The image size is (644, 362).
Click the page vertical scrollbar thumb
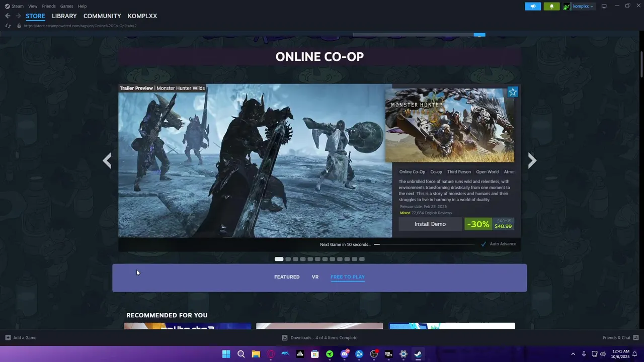(x=641, y=64)
